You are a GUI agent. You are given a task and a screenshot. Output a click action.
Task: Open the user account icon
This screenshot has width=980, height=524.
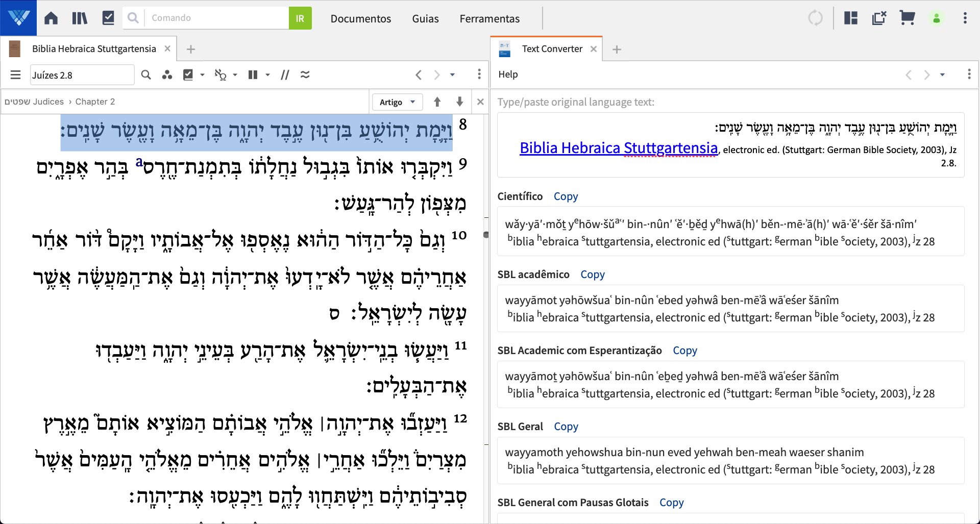(x=936, y=18)
